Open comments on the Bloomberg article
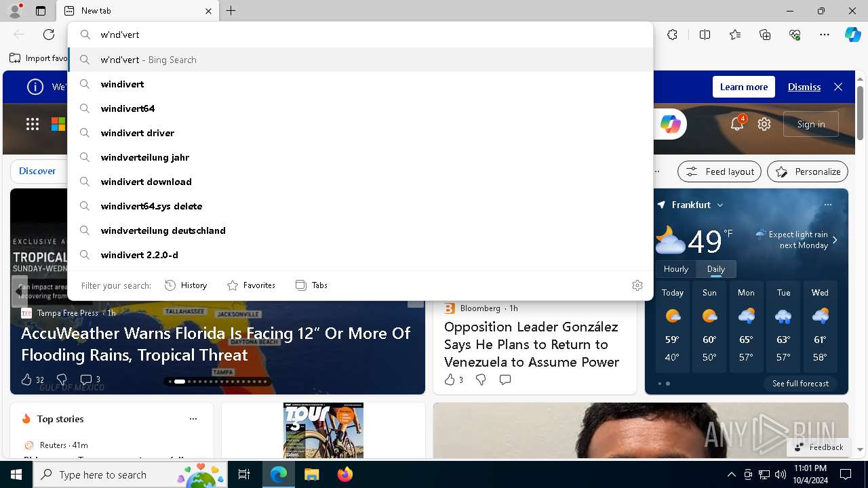Viewport: 868px width, 488px height. (x=505, y=380)
